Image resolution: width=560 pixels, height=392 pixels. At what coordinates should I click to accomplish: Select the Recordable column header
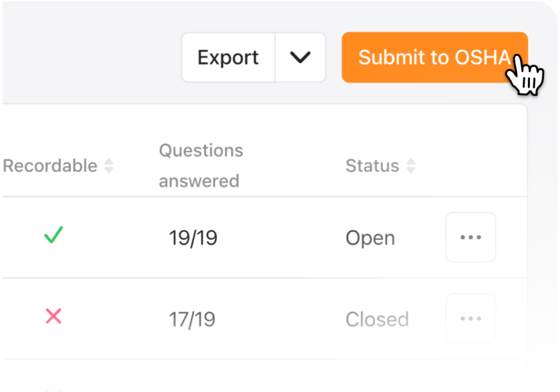click(50, 166)
